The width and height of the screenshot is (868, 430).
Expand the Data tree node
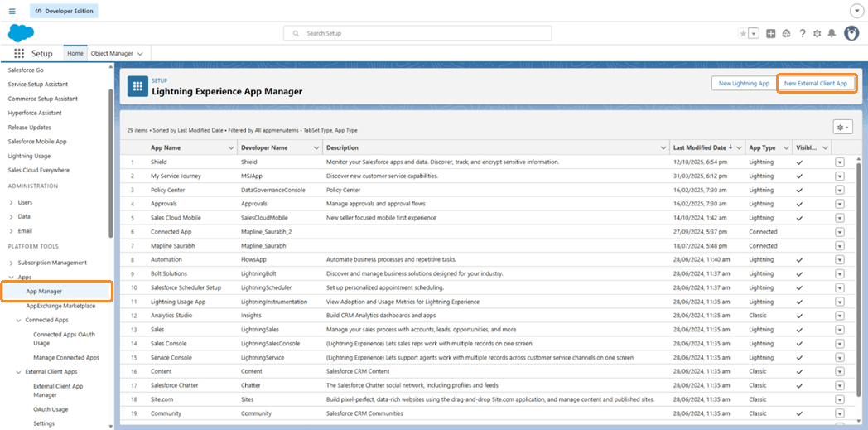[x=12, y=216]
